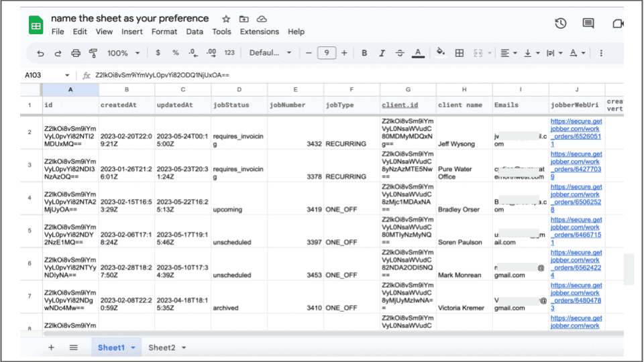Format selection as currency
Viewport: 644px width, 362px height.
(158, 53)
